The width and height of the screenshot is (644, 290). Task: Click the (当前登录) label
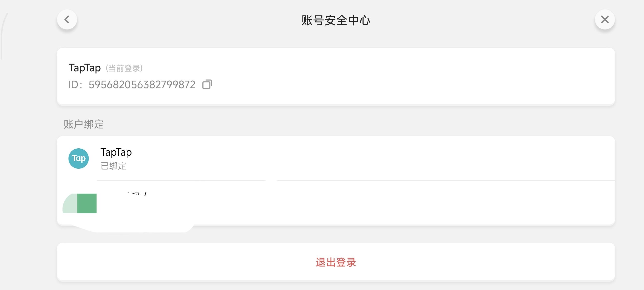coord(124,68)
